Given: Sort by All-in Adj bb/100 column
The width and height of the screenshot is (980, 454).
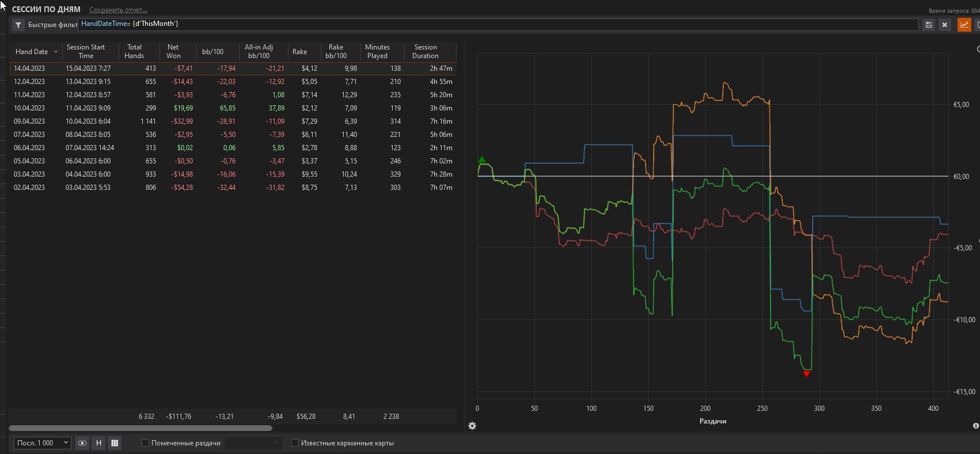Looking at the screenshot, I should [259, 51].
